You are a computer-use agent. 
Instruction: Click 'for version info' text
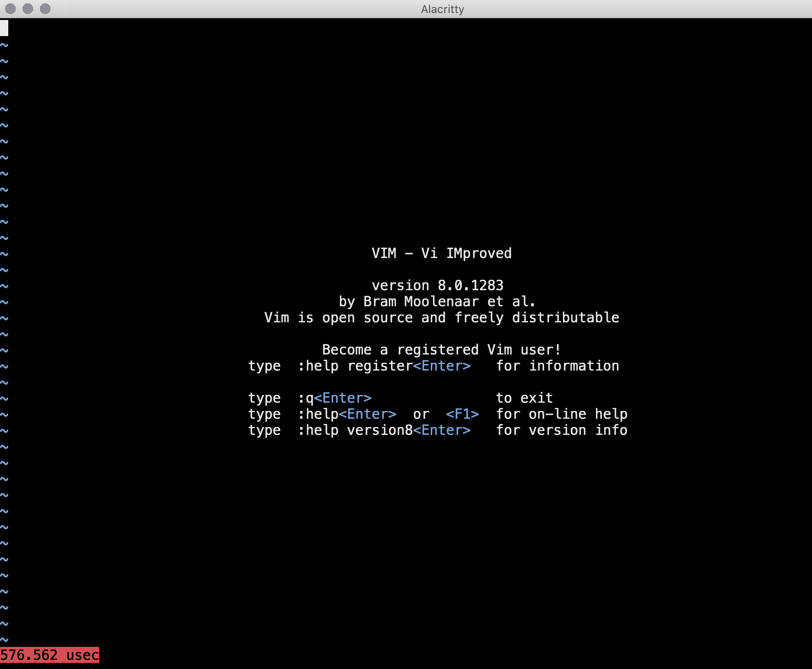click(x=562, y=430)
